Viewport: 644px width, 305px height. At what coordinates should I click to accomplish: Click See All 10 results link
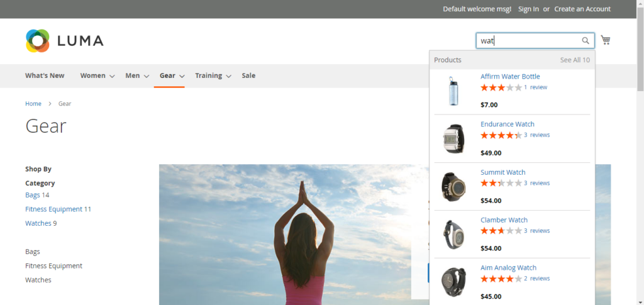(x=575, y=60)
